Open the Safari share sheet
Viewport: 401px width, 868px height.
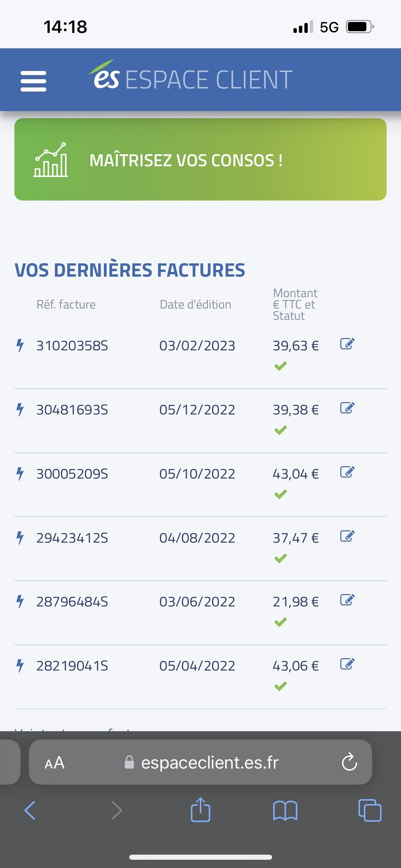click(200, 810)
